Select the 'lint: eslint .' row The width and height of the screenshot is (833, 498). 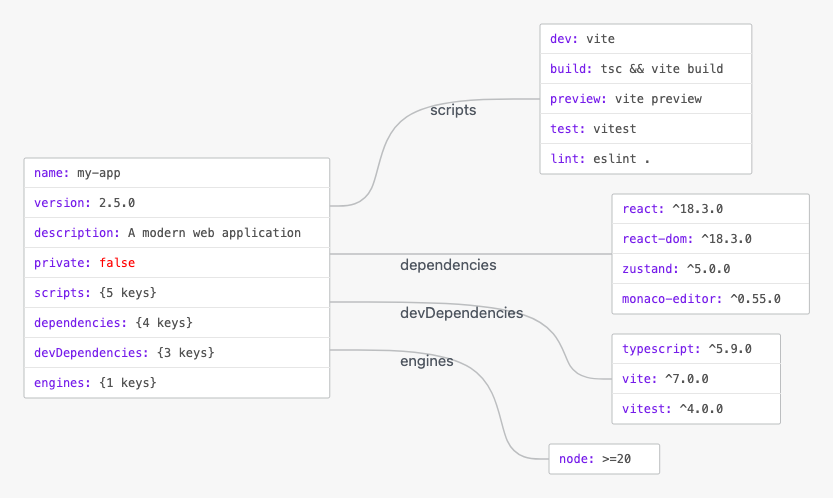click(646, 158)
